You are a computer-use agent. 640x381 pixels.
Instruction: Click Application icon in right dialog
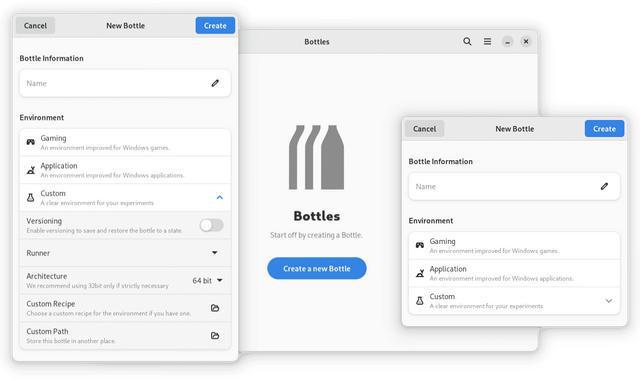(x=420, y=273)
